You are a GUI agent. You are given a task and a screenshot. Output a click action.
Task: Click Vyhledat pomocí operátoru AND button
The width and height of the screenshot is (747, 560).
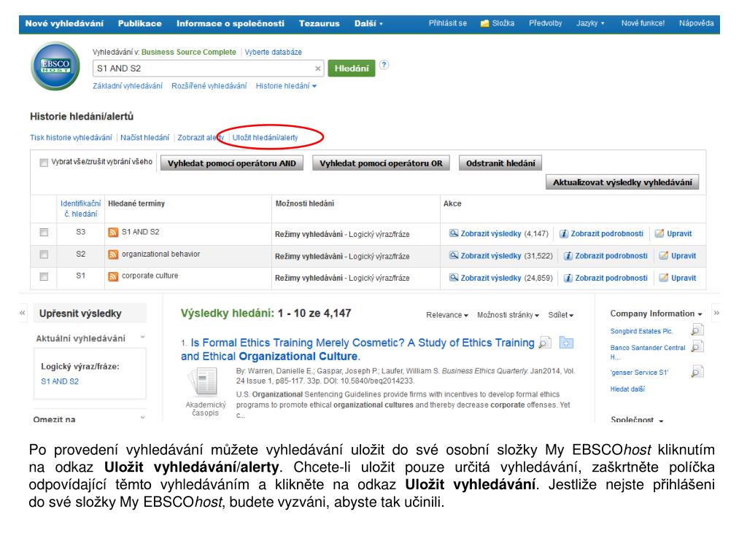click(x=232, y=163)
